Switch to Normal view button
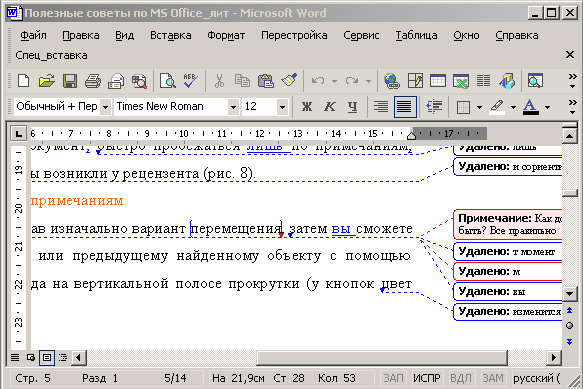The width and height of the screenshot is (583, 389). (x=15, y=358)
